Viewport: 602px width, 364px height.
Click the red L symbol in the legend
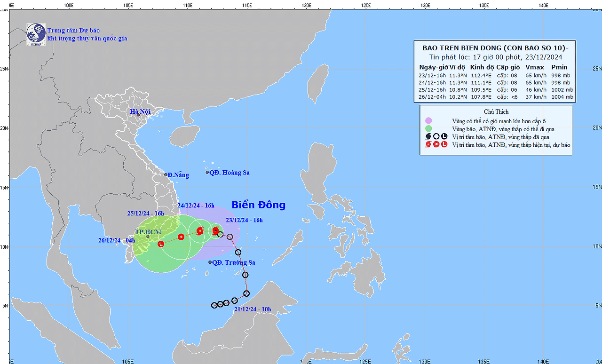tap(444, 144)
